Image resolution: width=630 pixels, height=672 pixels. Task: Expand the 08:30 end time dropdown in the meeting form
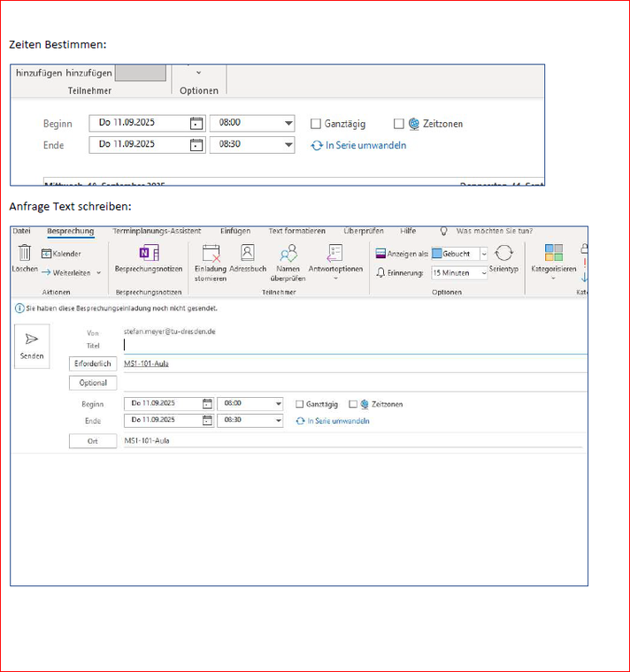tap(278, 421)
